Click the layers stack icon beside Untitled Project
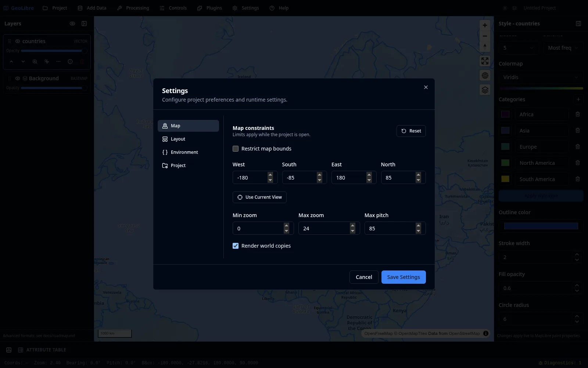This screenshot has width=588, height=368. [x=514, y=8]
